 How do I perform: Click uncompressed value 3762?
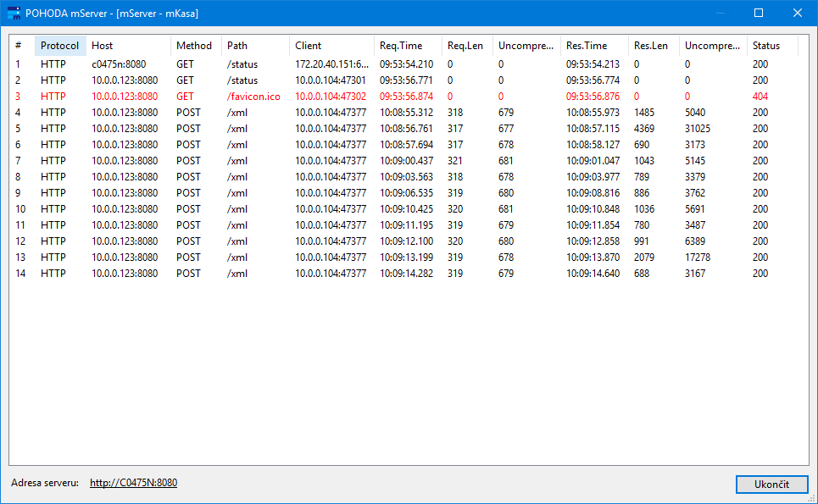coord(695,193)
